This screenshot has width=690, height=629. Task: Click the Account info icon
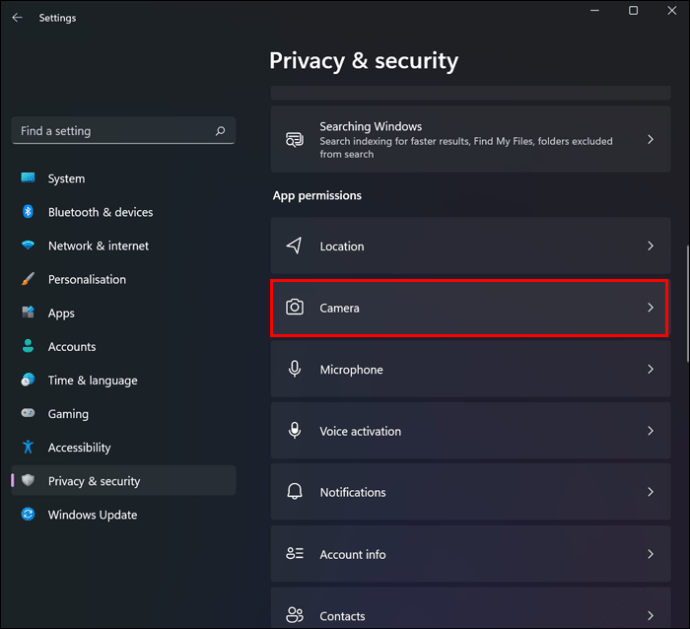295,553
